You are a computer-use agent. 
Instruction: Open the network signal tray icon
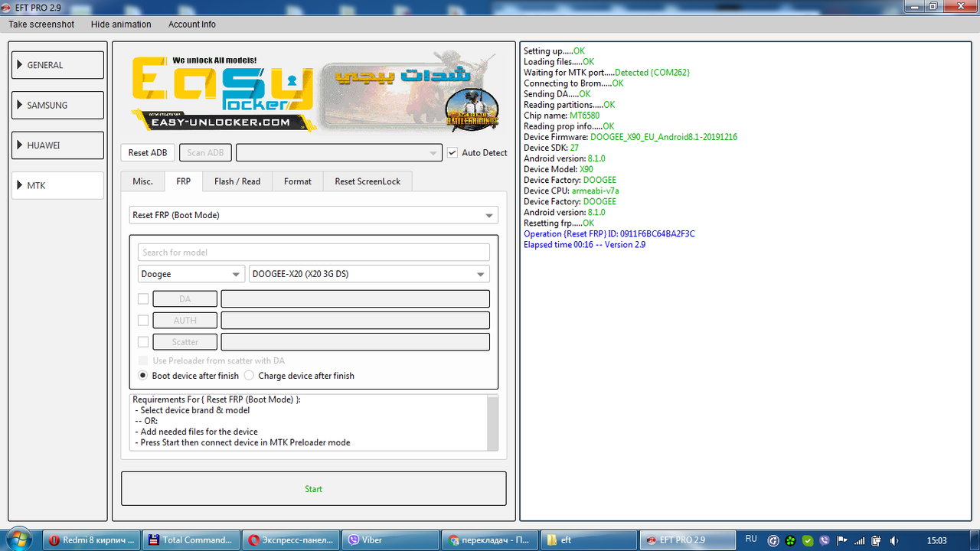coord(860,540)
